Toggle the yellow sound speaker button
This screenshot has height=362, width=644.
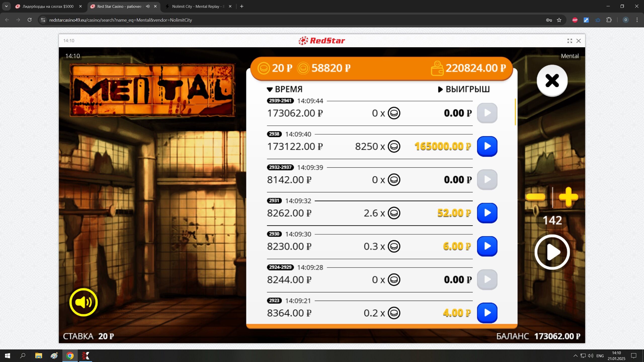tap(83, 302)
